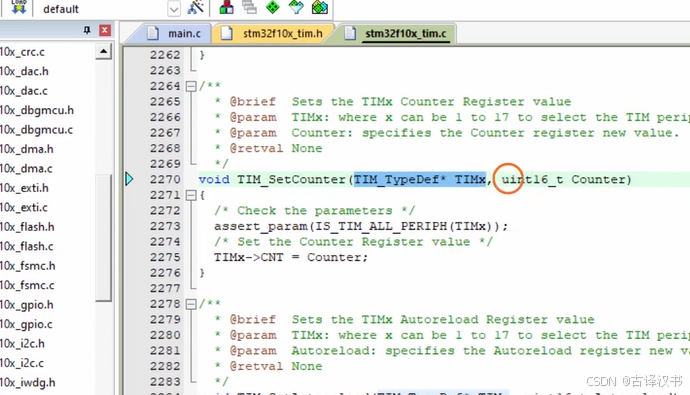
Task: Collapse the comment block at line 2264
Action: click(191, 86)
